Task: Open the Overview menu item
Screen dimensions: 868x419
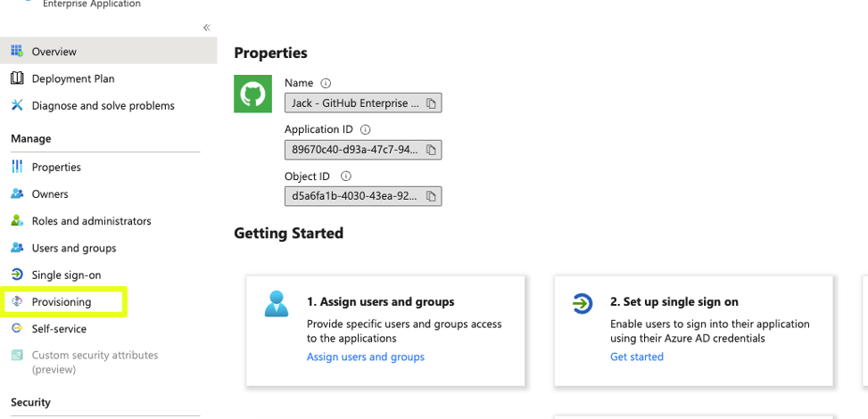Action: pyautogui.click(x=109, y=52)
